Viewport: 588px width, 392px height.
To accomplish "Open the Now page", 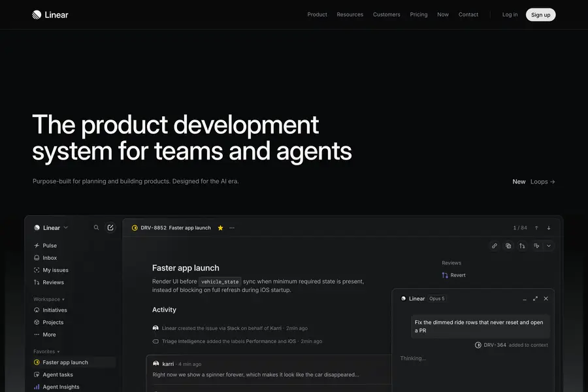I will pyautogui.click(x=443, y=14).
